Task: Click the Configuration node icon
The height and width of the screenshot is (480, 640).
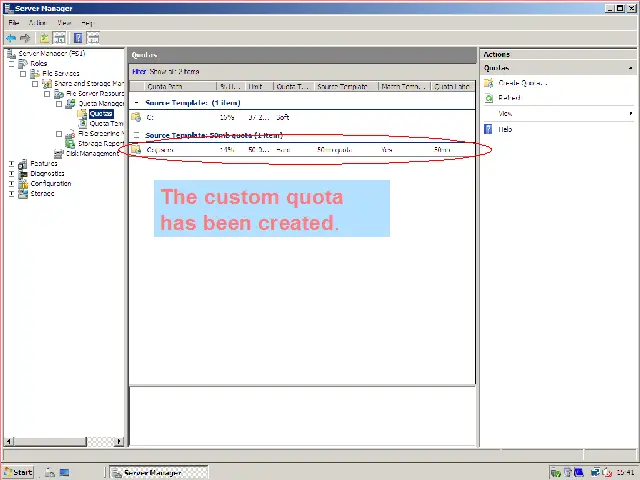Action: tap(23, 184)
